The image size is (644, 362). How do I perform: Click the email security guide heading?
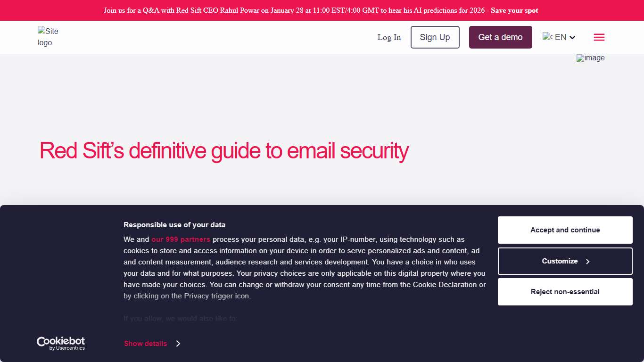point(224,151)
